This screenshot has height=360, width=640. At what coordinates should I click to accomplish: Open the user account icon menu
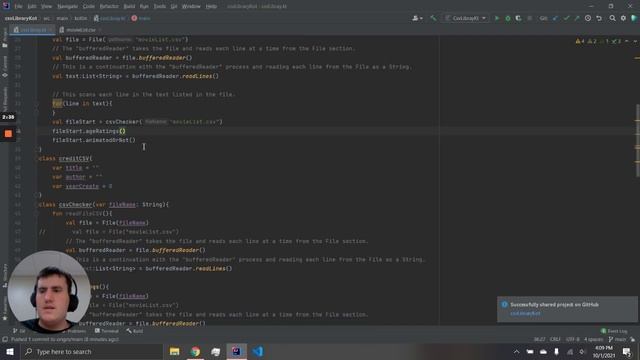coord(417,18)
